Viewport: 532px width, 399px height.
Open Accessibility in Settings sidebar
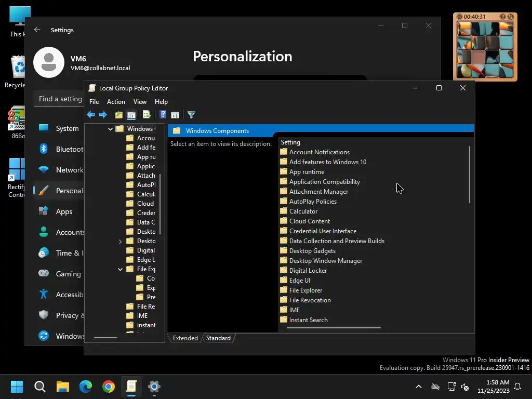point(59,294)
